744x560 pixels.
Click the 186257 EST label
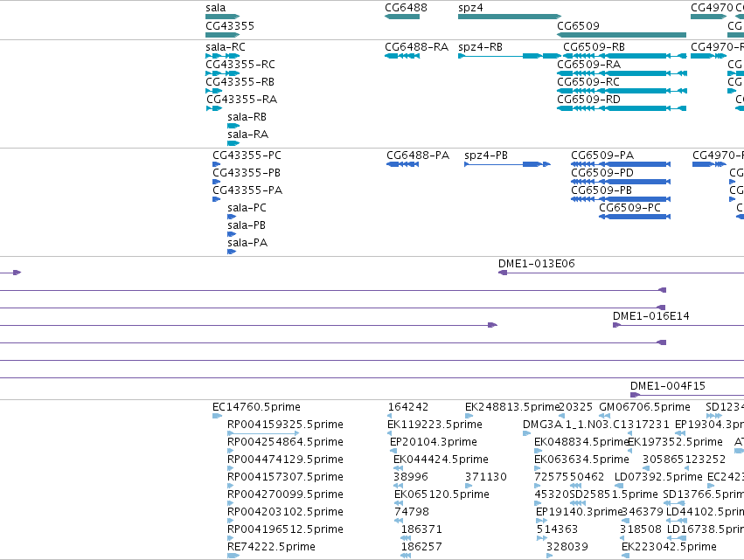click(x=421, y=547)
